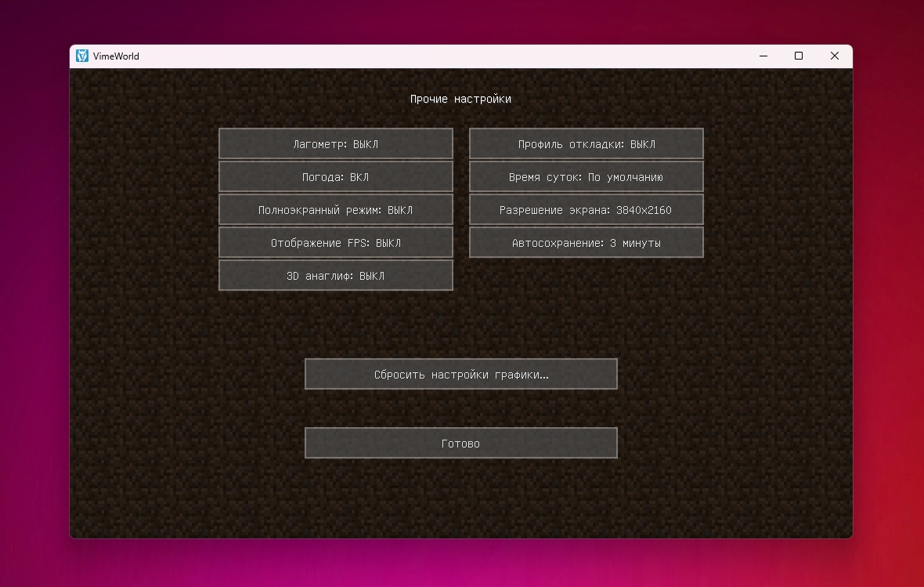Cycle the Разрешение экрана 3840x2160 option
The width and height of the screenshot is (924, 587).
tap(587, 210)
